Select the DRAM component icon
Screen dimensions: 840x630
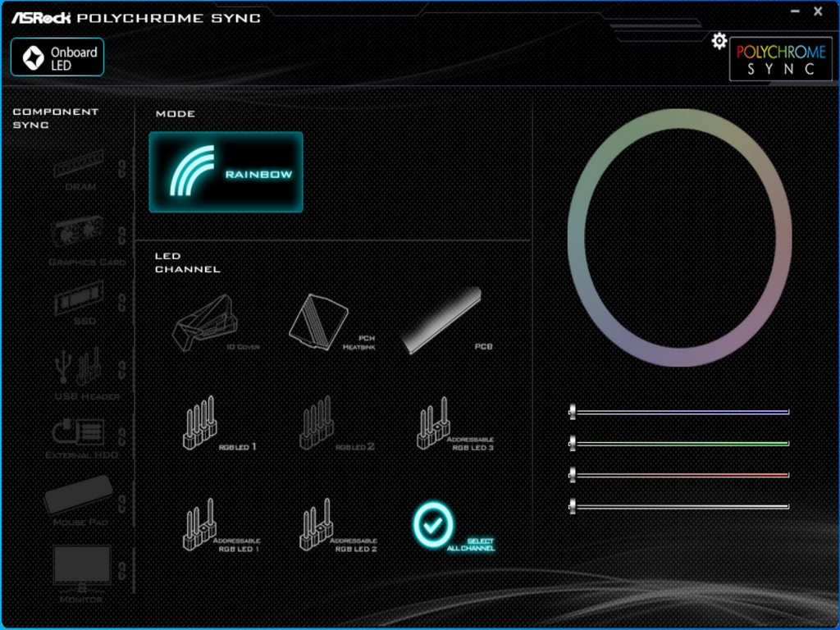pos(80,164)
